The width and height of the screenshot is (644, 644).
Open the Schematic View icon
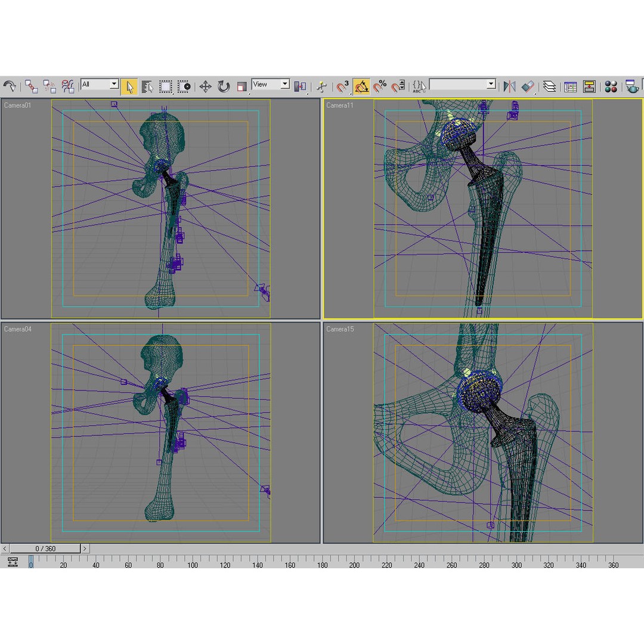[589, 86]
